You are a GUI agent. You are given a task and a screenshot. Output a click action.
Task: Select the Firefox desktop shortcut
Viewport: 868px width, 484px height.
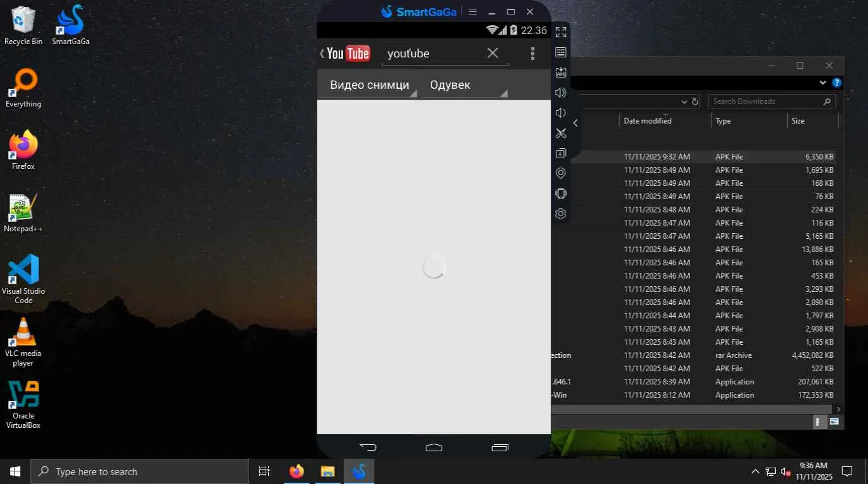click(x=23, y=151)
